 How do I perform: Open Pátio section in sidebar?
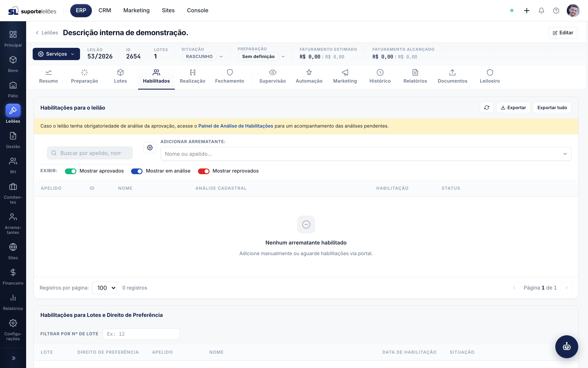(13, 90)
